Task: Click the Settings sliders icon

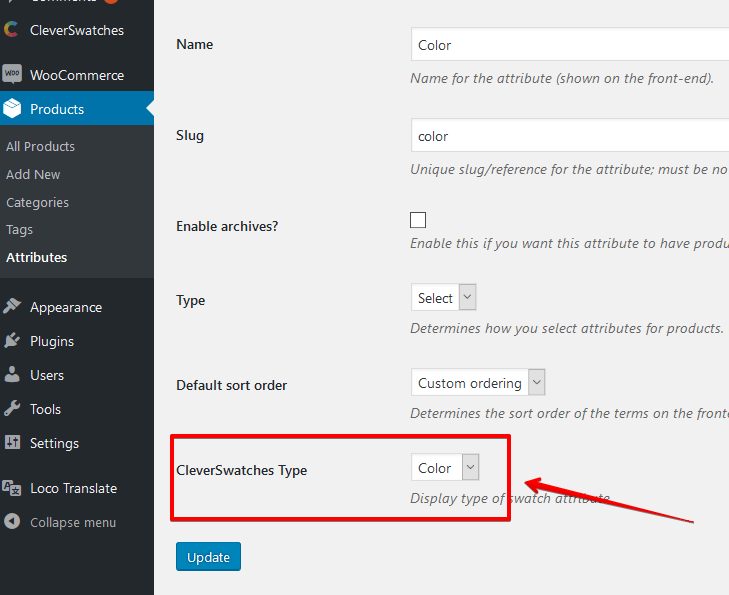Action: pyautogui.click(x=12, y=442)
